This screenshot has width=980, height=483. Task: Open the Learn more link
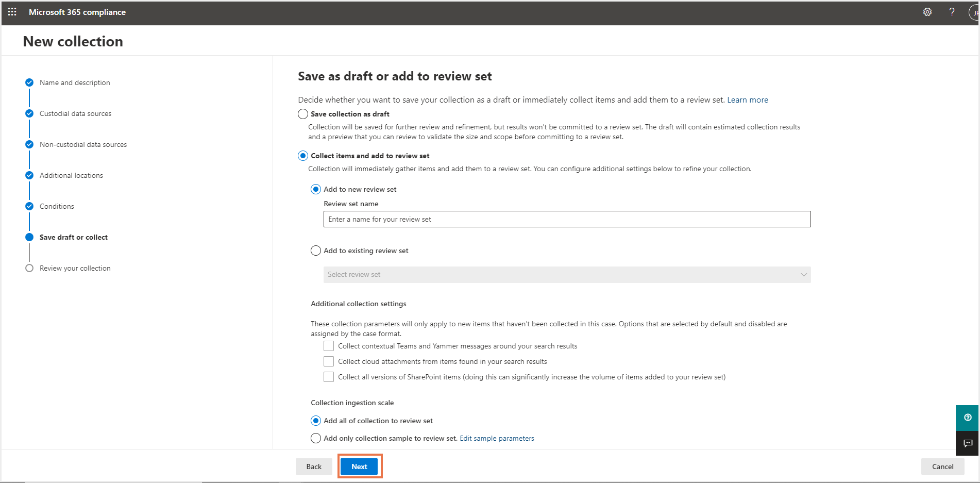[x=748, y=99]
